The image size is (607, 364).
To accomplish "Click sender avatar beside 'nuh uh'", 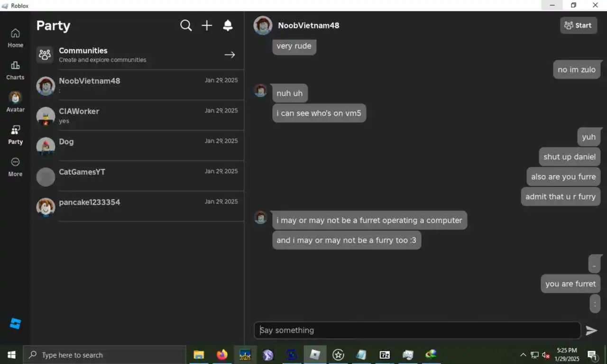I will pyautogui.click(x=260, y=91).
